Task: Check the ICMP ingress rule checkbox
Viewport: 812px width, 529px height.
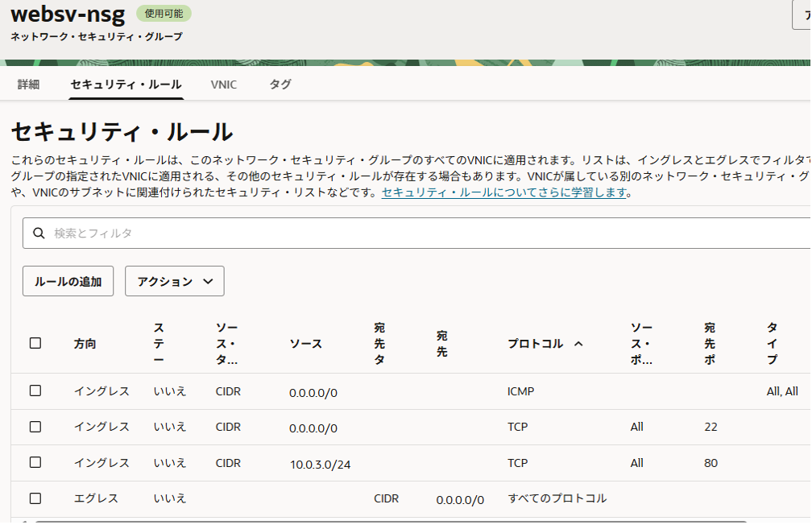Action: tap(35, 391)
